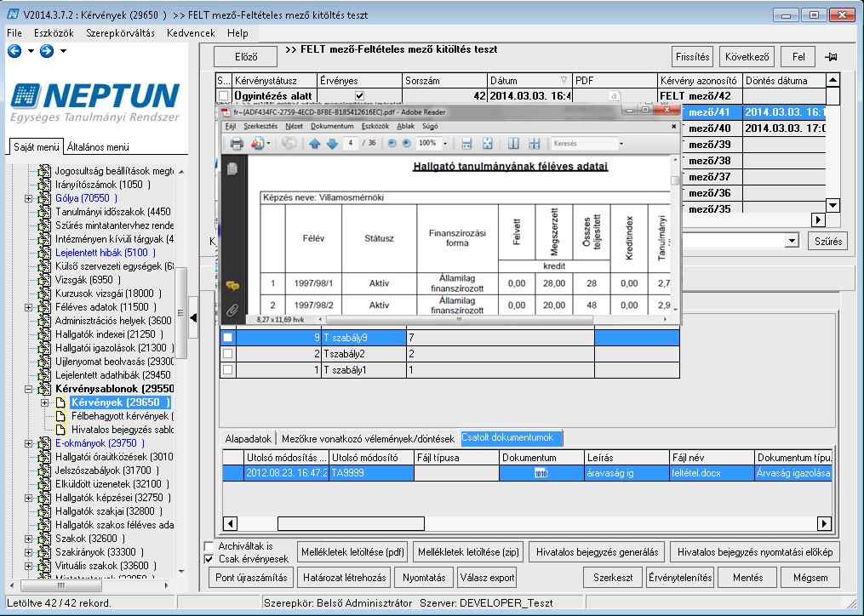Image resolution: width=864 pixels, height=616 pixels.
Task: Toggle the selection checkbox in FELT mező/42 row
Action: pos(223,96)
